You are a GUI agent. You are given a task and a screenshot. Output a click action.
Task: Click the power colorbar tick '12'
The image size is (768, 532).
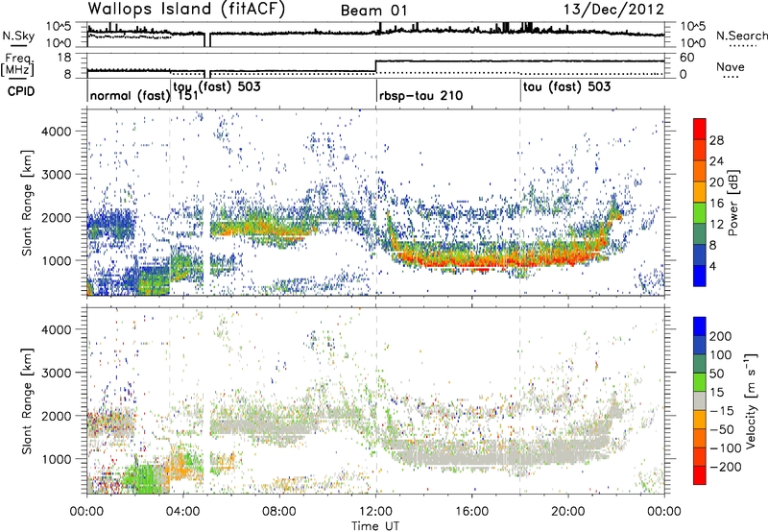(x=716, y=225)
